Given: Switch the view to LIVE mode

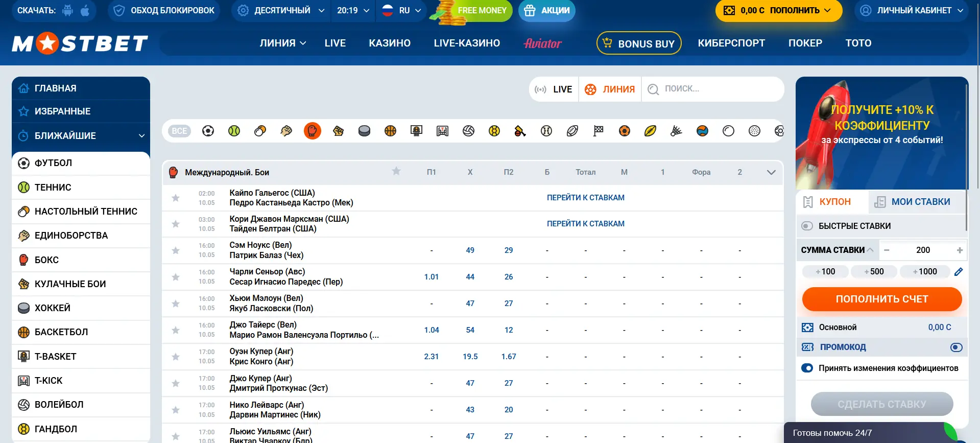Looking at the screenshot, I should pos(554,89).
